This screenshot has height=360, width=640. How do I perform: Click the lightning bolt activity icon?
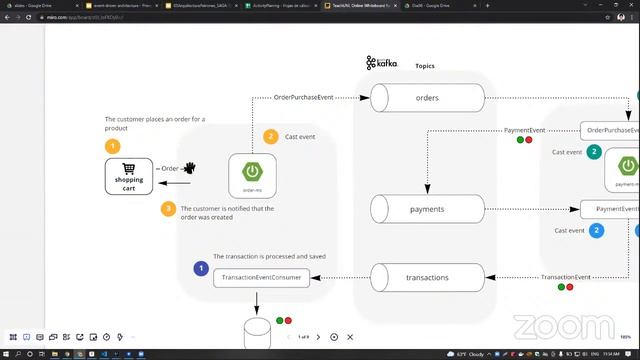pyautogui.click(x=120, y=337)
